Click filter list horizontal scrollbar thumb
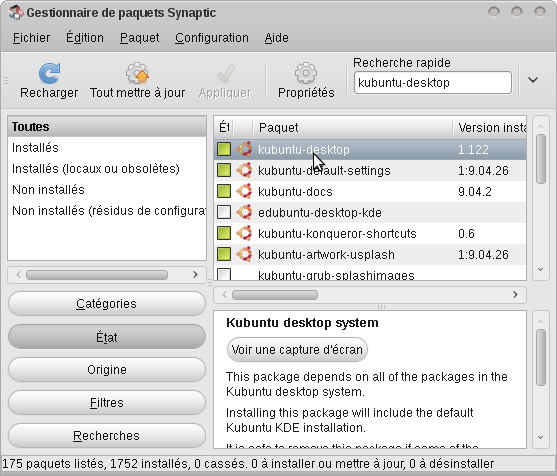 click(97, 275)
